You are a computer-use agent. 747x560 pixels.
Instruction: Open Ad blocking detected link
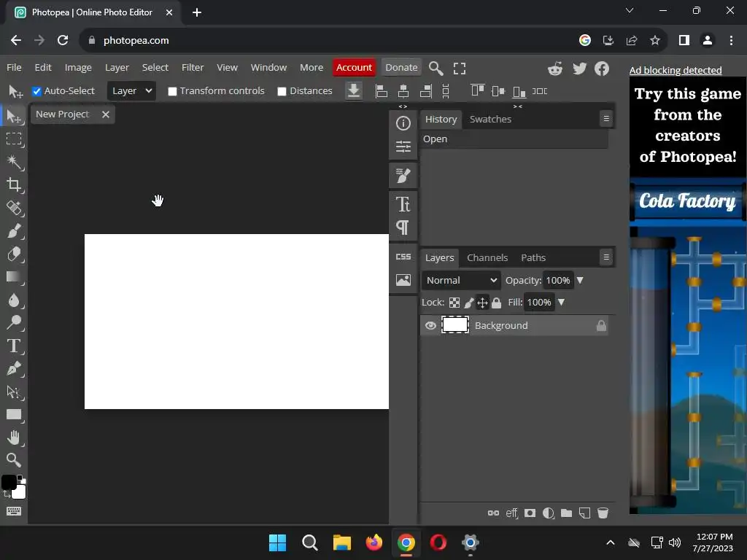coord(675,70)
